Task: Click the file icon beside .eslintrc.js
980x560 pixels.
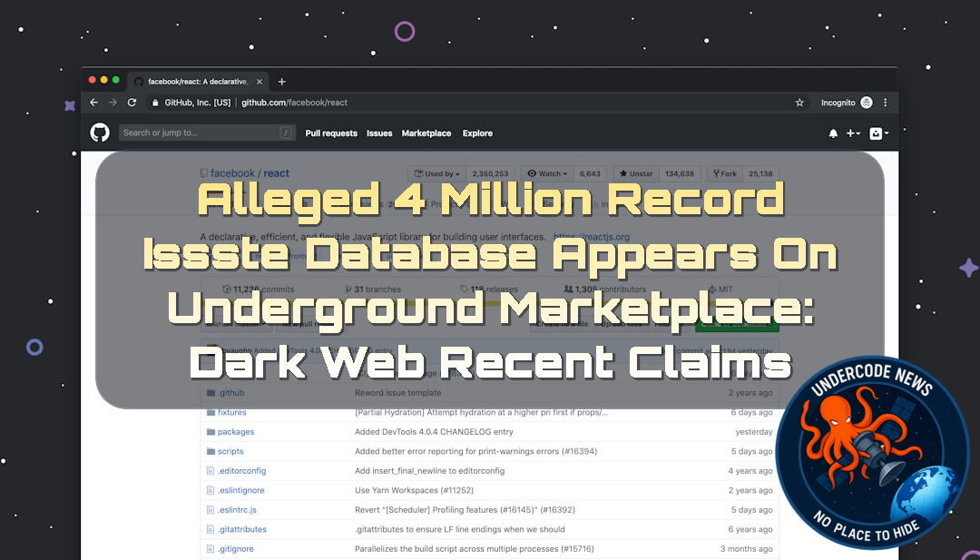Action: (x=211, y=509)
